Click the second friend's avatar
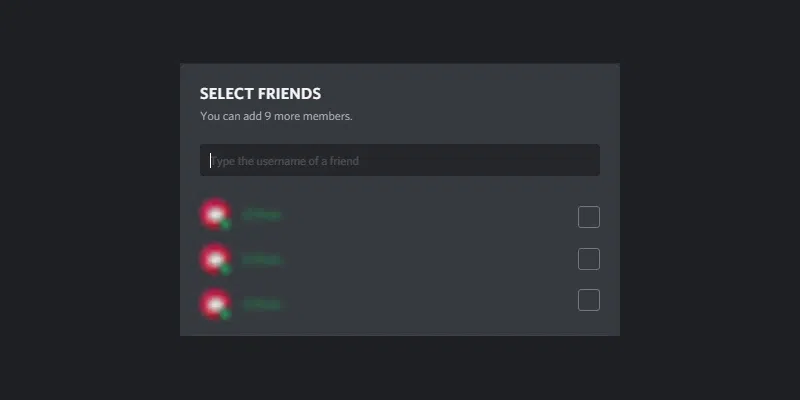Image resolution: width=800 pixels, height=400 pixels. click(x=213, y=259)
